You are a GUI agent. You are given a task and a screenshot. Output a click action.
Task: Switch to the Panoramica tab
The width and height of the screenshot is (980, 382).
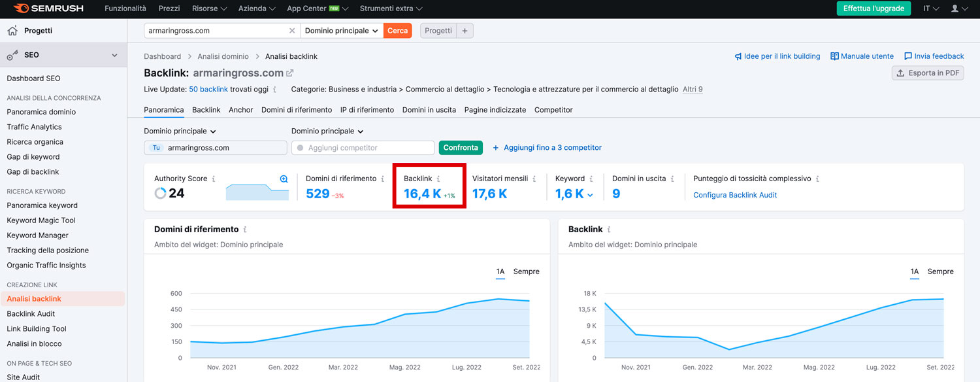[x=164, y=110]
